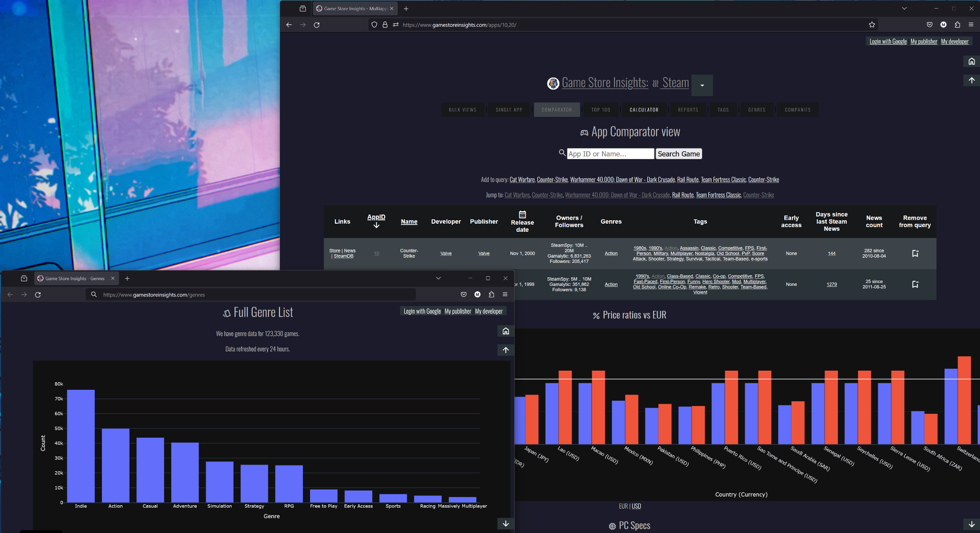Click the Game Store Insights title link

pyautogui.click(x=605, y=83)
